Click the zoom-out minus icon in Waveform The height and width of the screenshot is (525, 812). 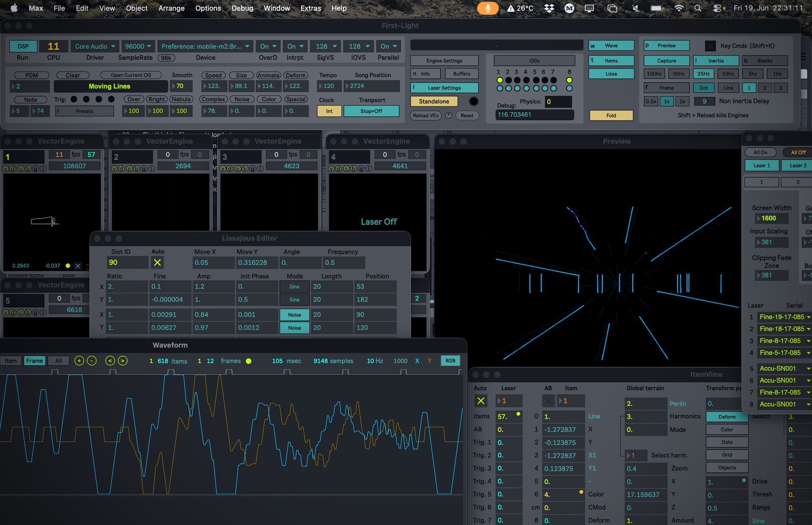click(x=92, y=361)
